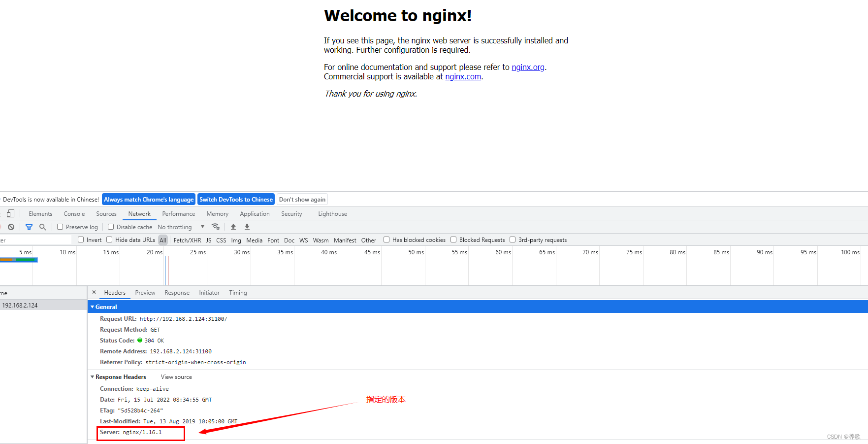Tick the Hide data URLs checkbox
868x444 pixels.
click(x=109, y=239)
